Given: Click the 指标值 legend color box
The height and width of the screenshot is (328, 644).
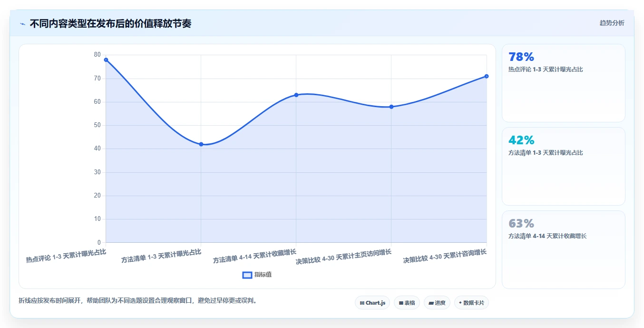Looking at the screenshot, I should pyautogui.click(x=247, y=275).
